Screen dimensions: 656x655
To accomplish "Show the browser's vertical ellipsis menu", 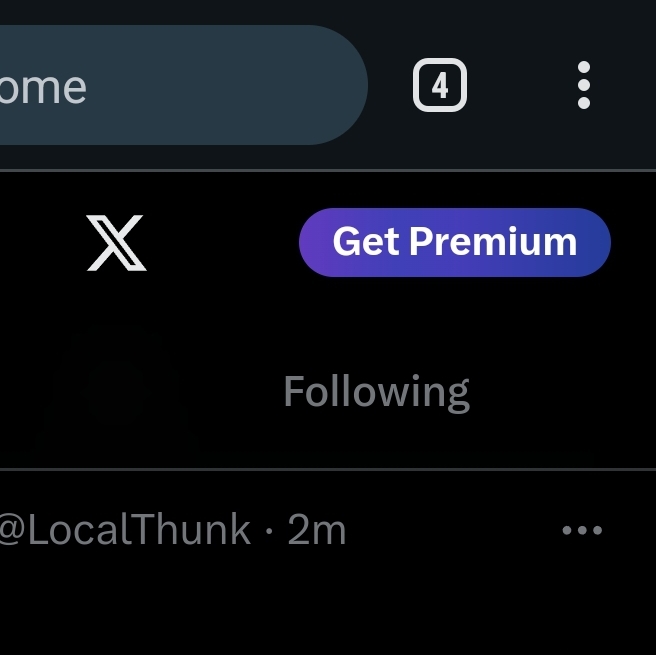I will click(x=584, y=86).
